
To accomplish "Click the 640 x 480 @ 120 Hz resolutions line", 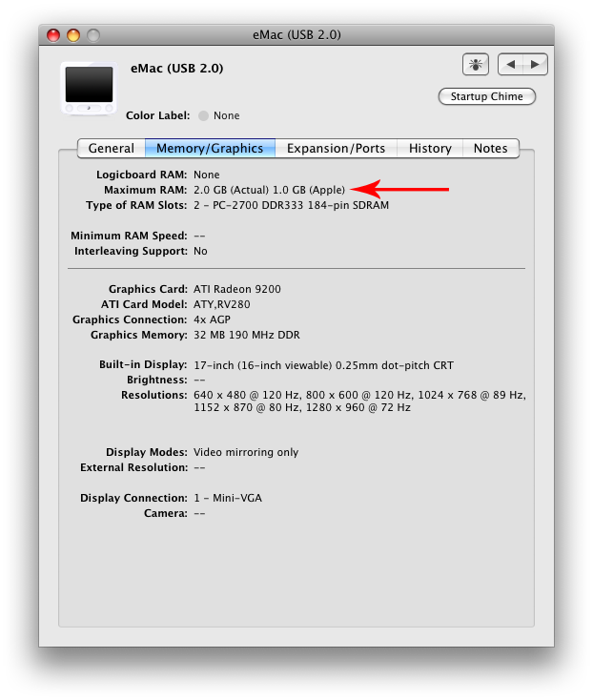I will (359, 395).
